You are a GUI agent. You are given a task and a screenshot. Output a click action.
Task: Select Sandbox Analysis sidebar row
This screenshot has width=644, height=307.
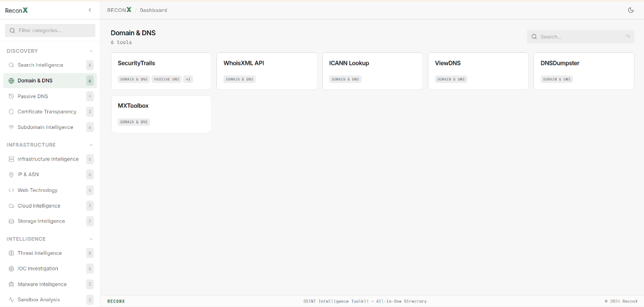(x=50, y=299)
